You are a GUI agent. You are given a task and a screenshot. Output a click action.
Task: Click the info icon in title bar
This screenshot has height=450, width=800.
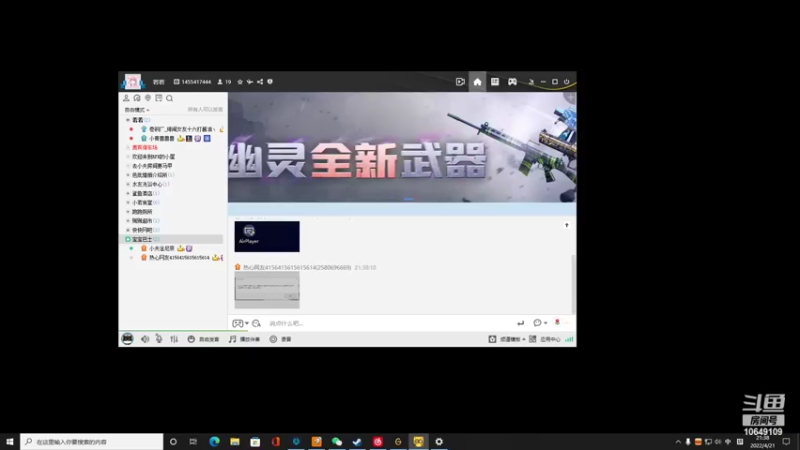270,82
